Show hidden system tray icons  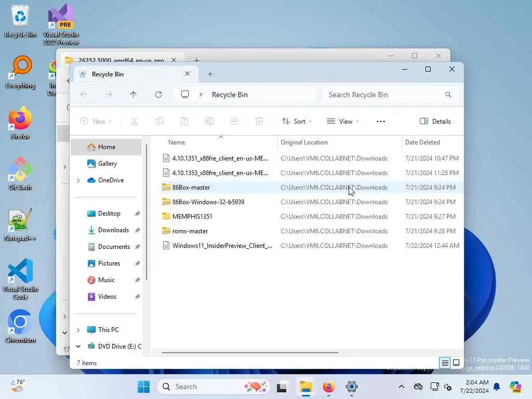[402, 387]
